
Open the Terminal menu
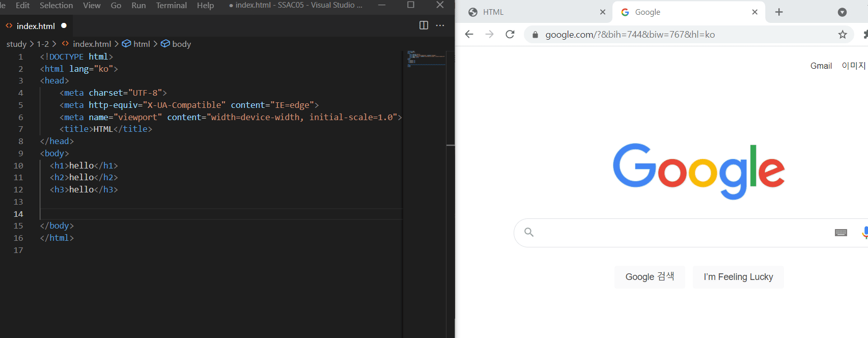[x=171, y=5]
